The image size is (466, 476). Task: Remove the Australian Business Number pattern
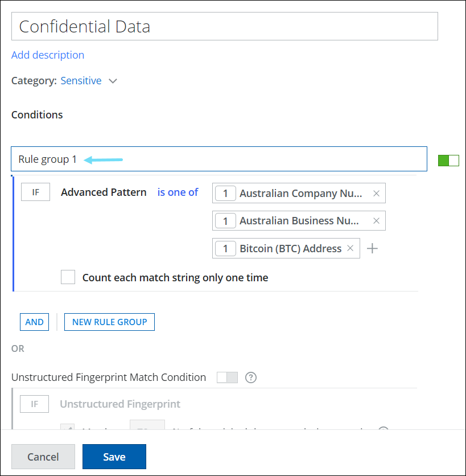(x=376, y=221)
